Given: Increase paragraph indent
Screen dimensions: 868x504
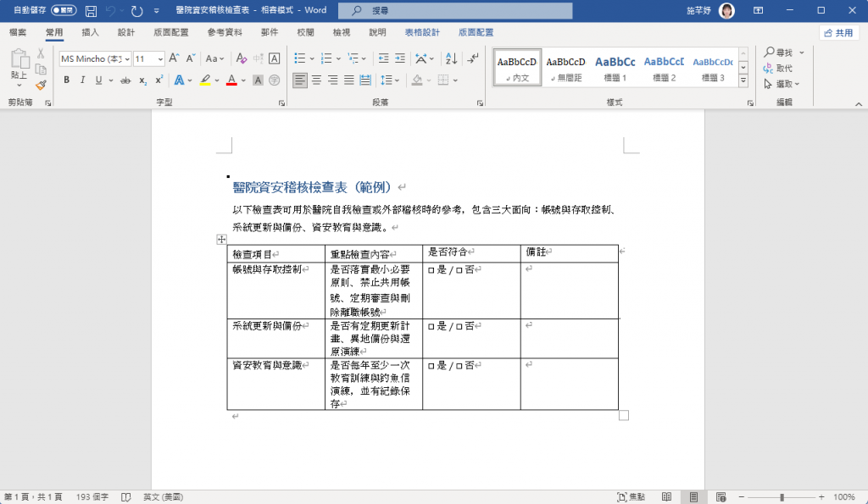Looking at the screenshot, I should click(x=400, y=58).
